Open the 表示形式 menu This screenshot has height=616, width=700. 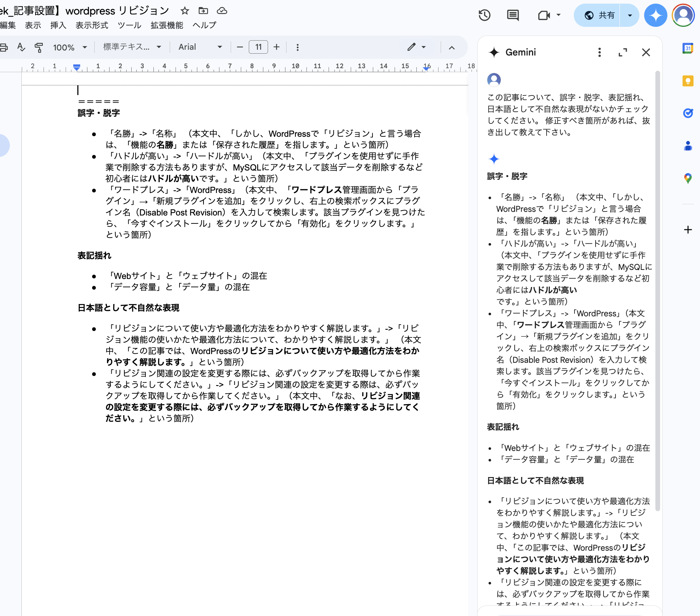tap(92, 25)
